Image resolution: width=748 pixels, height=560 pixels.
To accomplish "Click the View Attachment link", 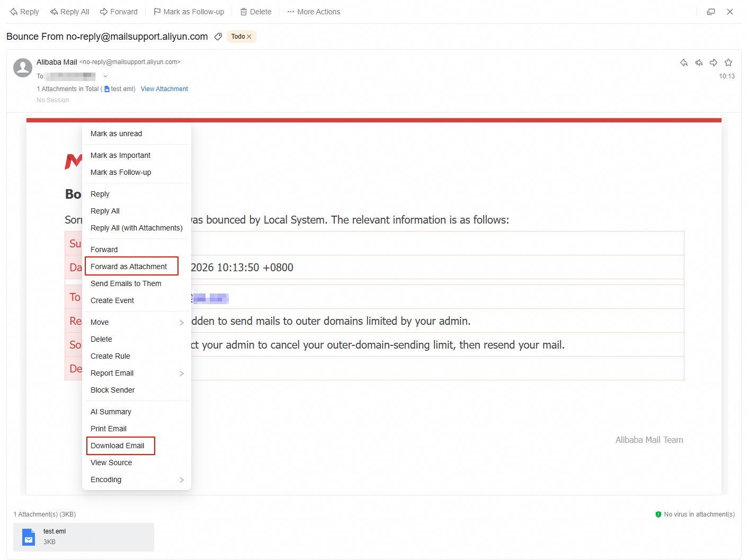I will coord(164,89).
